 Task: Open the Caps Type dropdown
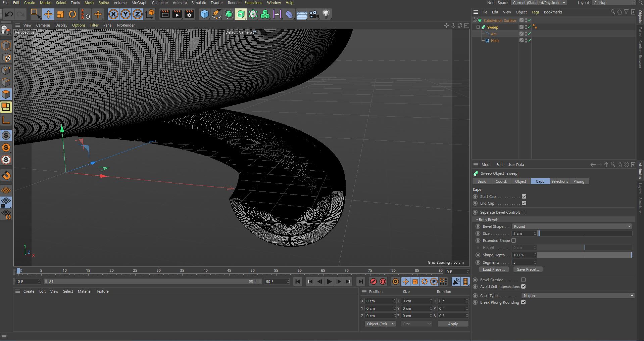[578, 296]
